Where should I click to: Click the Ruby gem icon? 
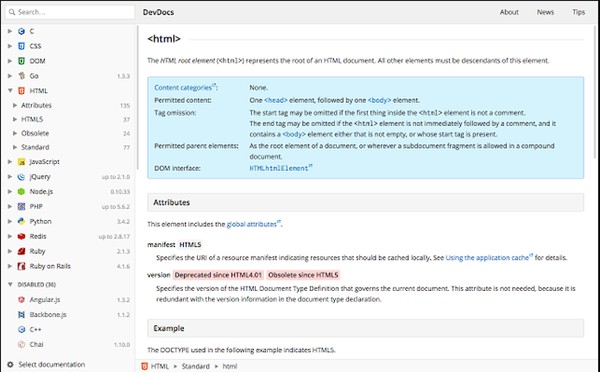tap(21, 251)
